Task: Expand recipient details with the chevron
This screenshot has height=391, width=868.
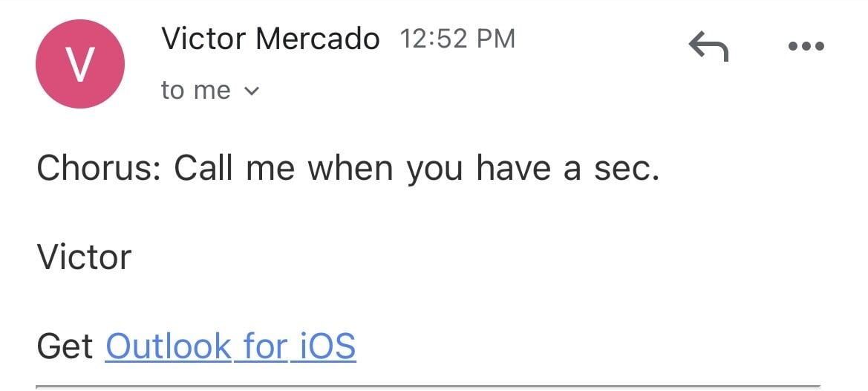Action: tap(252, 92)
